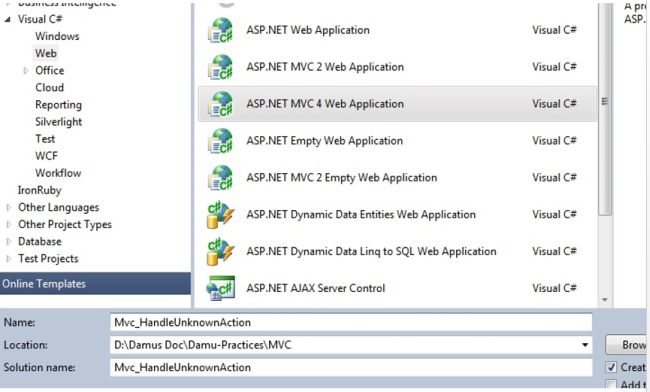The image size is (650, 392).
Task: Click the template list scrollbar thumb
Action: 605,108
